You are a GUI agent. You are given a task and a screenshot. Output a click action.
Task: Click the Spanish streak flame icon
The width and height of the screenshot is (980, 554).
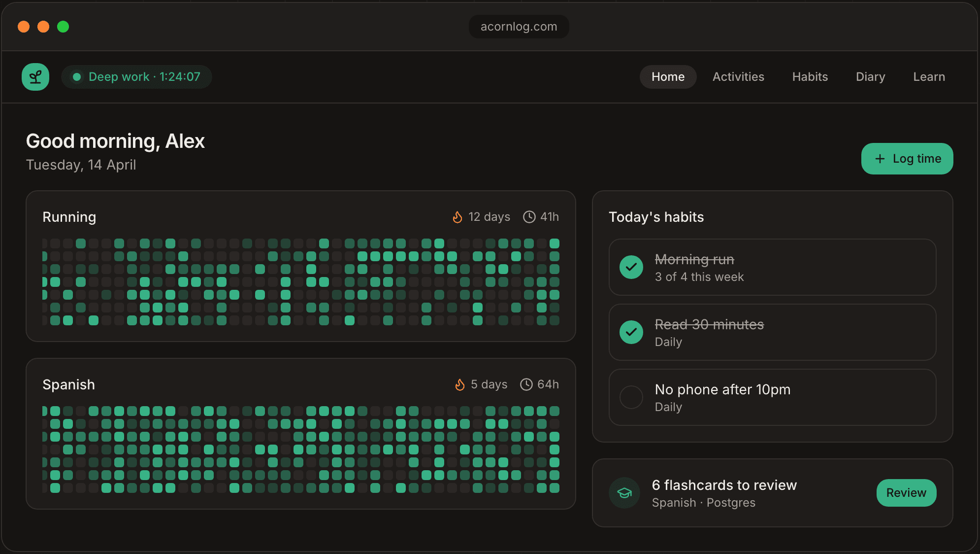[460, 384]
